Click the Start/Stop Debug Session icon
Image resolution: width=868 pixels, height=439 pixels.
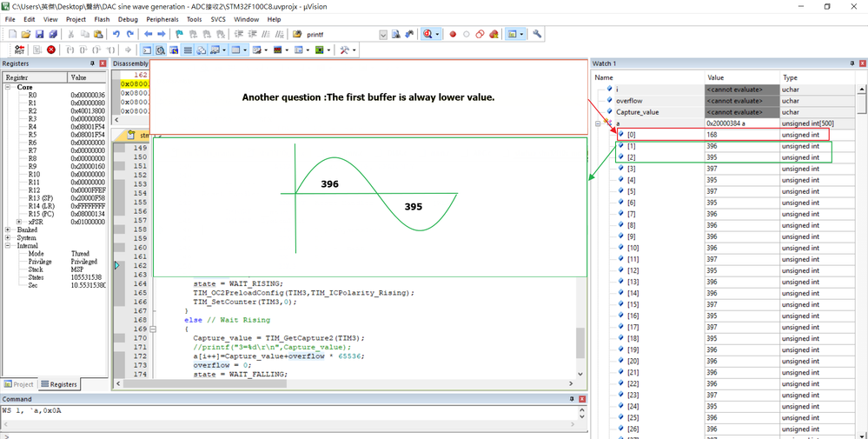tap(428, 34)
